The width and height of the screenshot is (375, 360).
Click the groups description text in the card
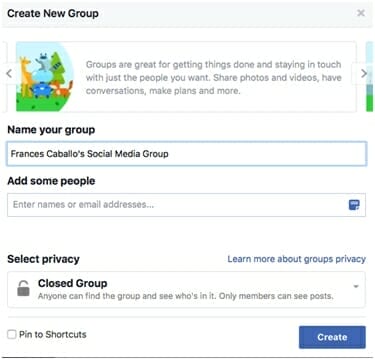pyautogui.click(x=213, y=77)
